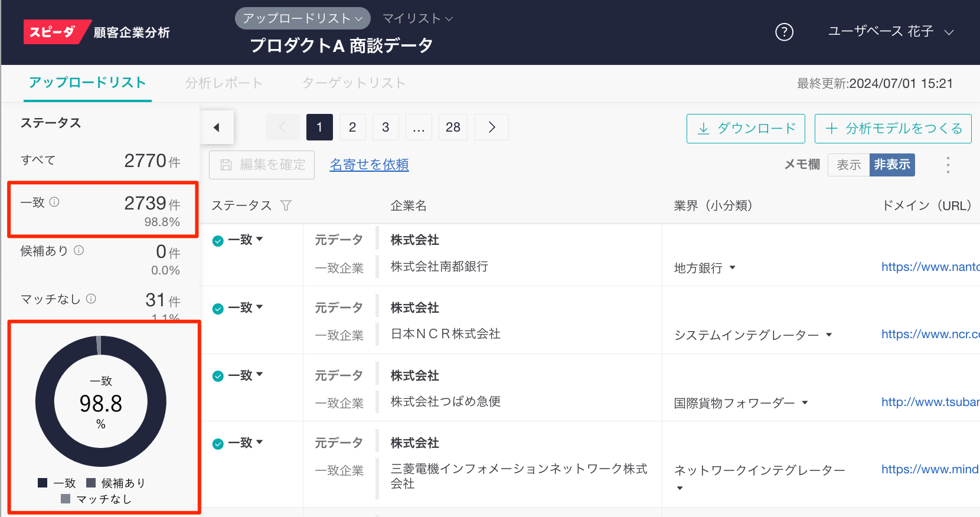Click info icon next to マッチなし

click(91, 299)
